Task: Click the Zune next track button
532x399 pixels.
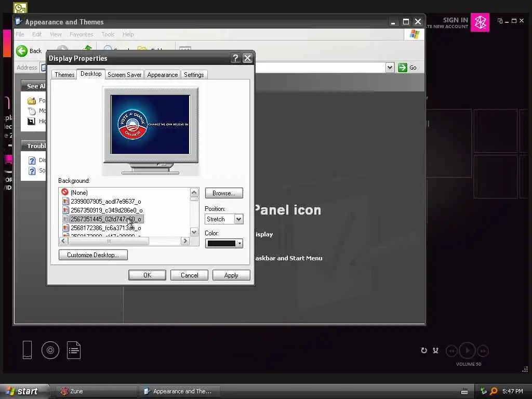Action: [483, 351]
